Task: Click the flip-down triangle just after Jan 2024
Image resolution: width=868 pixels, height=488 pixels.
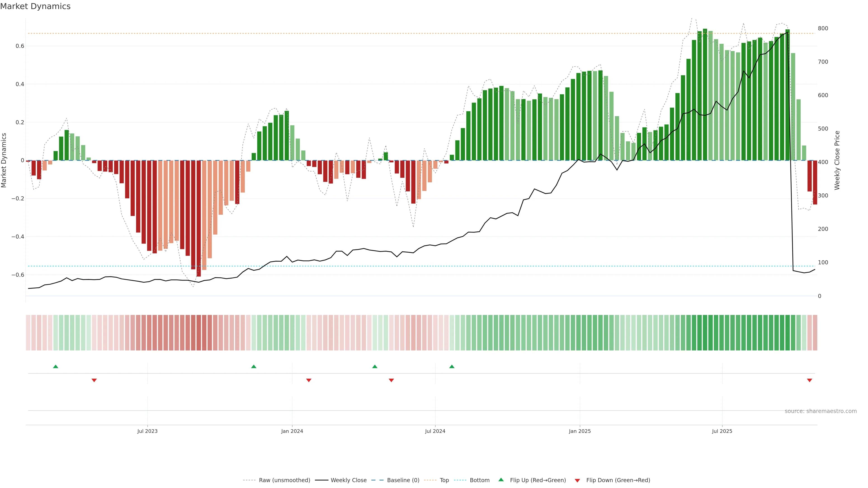Action: click(x=309, y=380)
